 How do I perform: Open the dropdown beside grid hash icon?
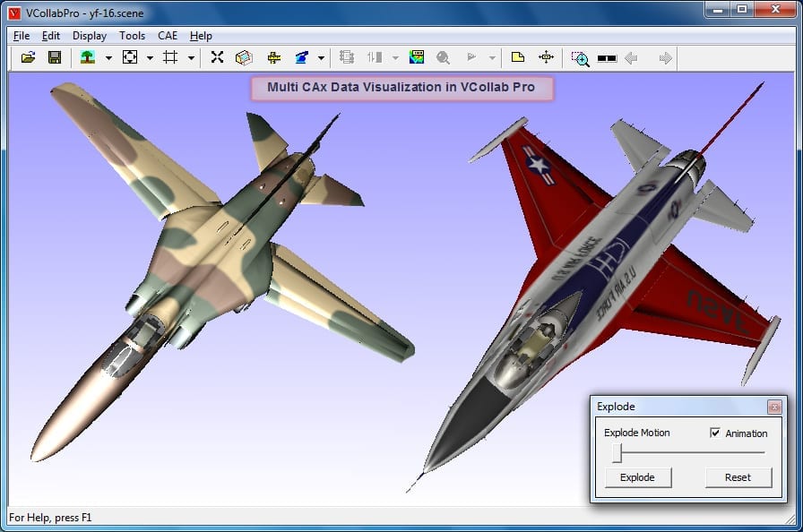pyautogui.click(x=191, y=58)
